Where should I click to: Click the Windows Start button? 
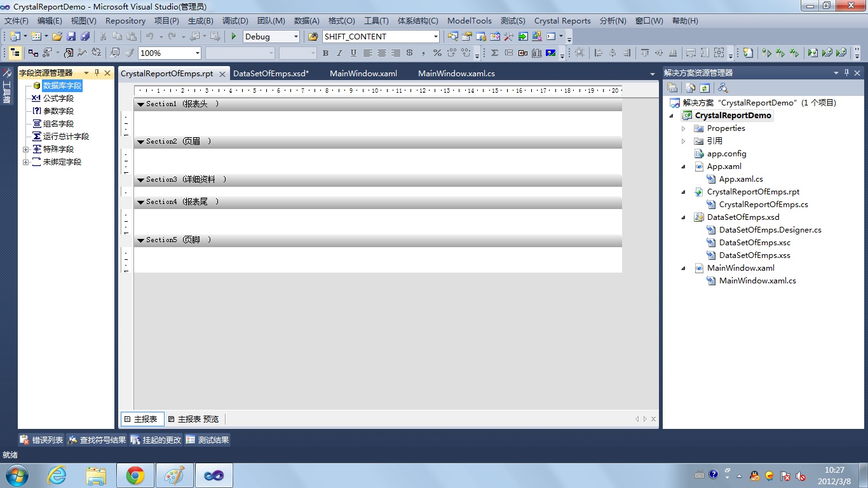point(16,475)
